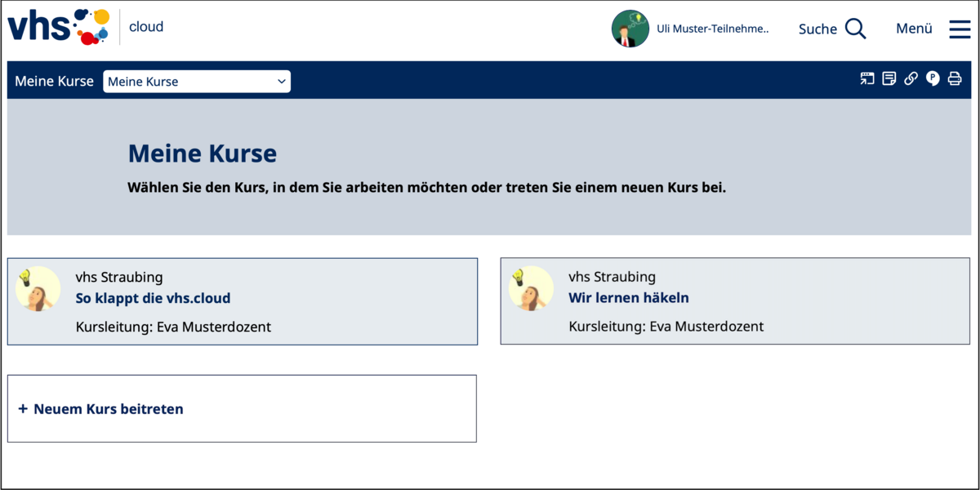The width and height of the screenshot is (980, 490).
Task: Click vhs Straubing above Wir lernen häkeln
Action: tap(612, 278)
